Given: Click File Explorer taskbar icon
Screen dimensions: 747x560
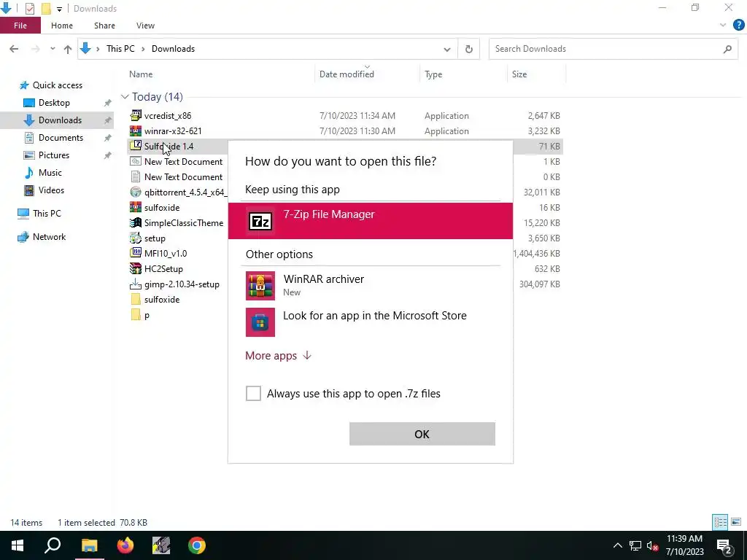Looking at the screenshot, I should [x=89, y=545].
